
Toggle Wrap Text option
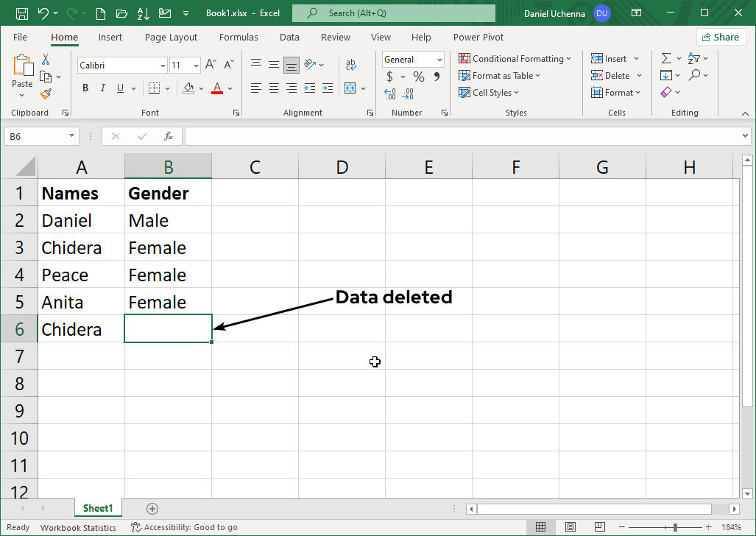point(350,65)
